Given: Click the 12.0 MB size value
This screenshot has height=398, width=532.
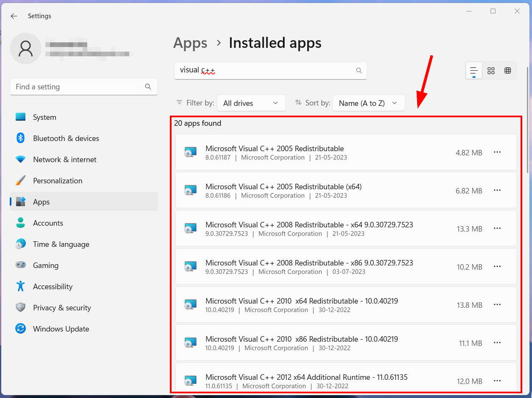Looking at the screenshot, I should click(x=469, y=381).
